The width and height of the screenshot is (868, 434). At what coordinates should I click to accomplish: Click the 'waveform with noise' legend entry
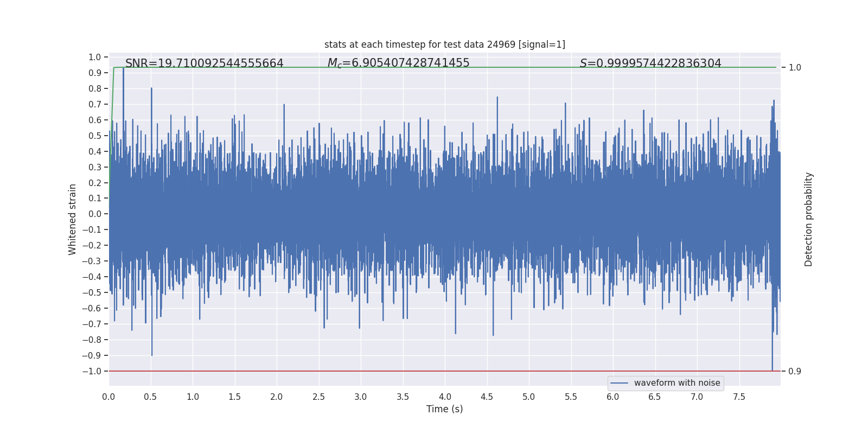(677, 383)
